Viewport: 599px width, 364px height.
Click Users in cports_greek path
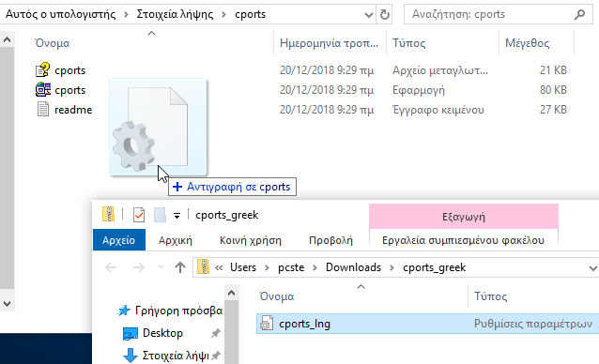243,267
